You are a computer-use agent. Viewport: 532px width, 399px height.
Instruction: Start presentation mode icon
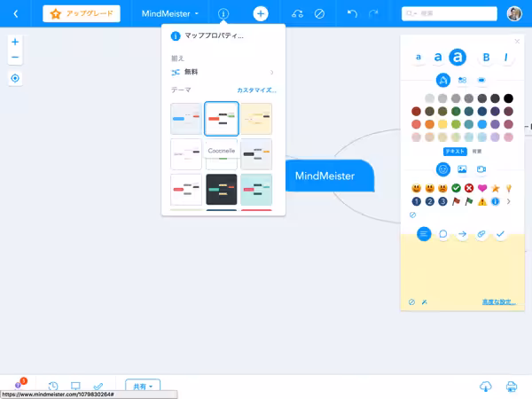[75, 386]
